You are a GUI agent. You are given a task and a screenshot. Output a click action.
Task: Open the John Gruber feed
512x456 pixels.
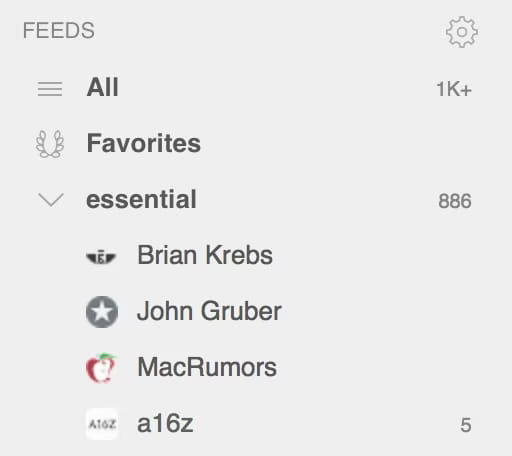click(x=209, y=311)
